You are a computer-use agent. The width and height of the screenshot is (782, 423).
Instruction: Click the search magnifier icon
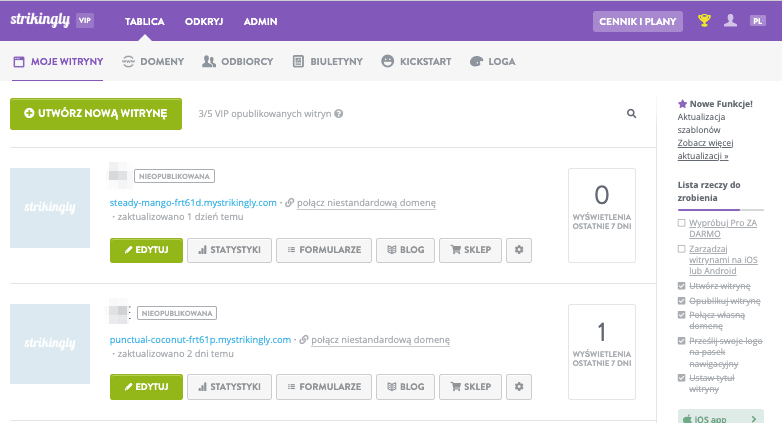[x=631, y=114]
